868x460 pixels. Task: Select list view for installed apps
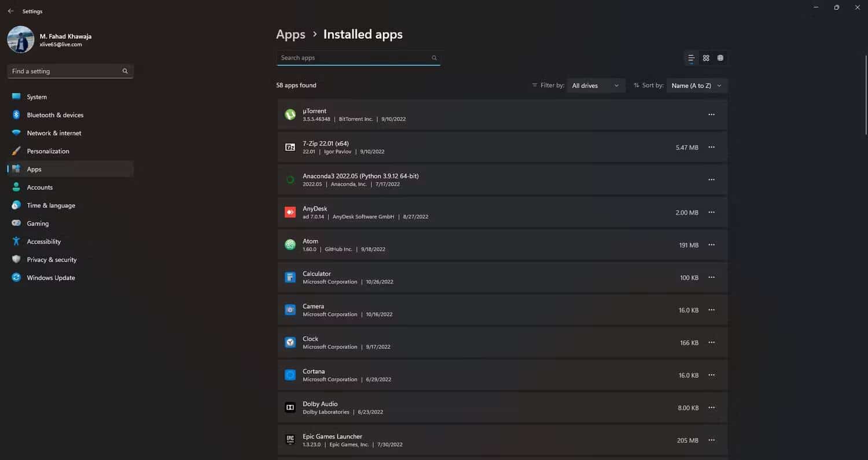(691, 58)
